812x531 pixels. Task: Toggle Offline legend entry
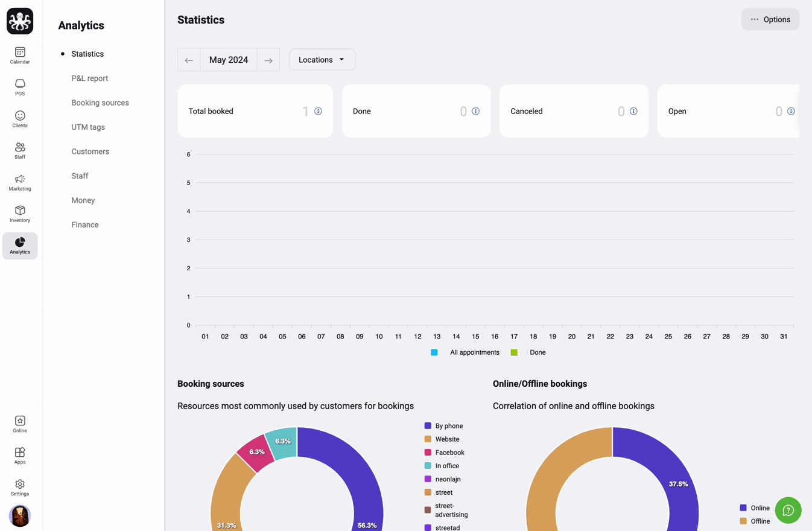[x=755, y=521]
